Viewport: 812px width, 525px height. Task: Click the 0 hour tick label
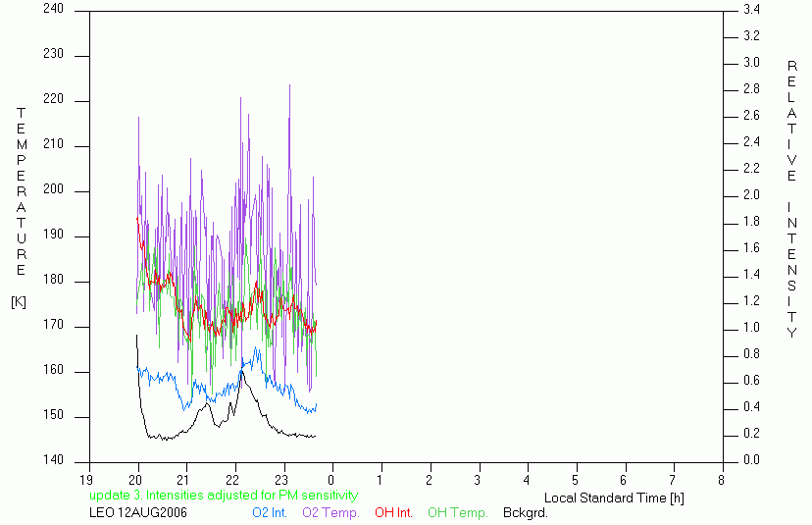coord(331,480)
